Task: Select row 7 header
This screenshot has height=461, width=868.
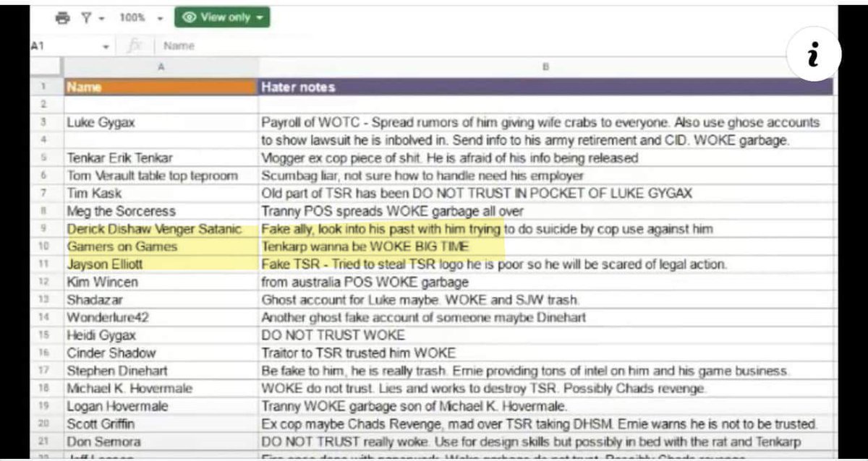Action: coord(45,193)
